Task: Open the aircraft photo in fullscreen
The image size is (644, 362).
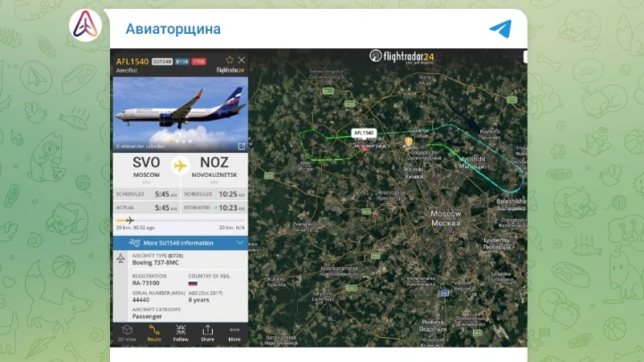Action: click(x=241, y=146)
